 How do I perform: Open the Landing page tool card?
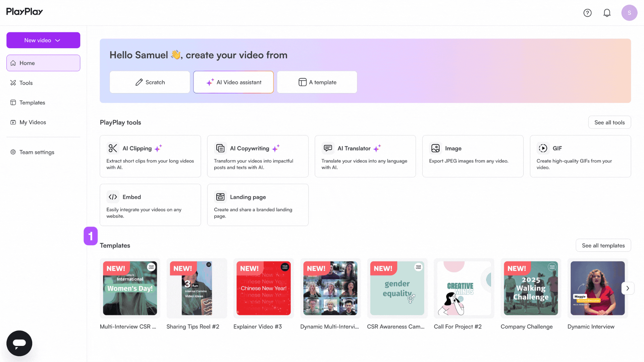pyautogui.click(x=258, y=205)
